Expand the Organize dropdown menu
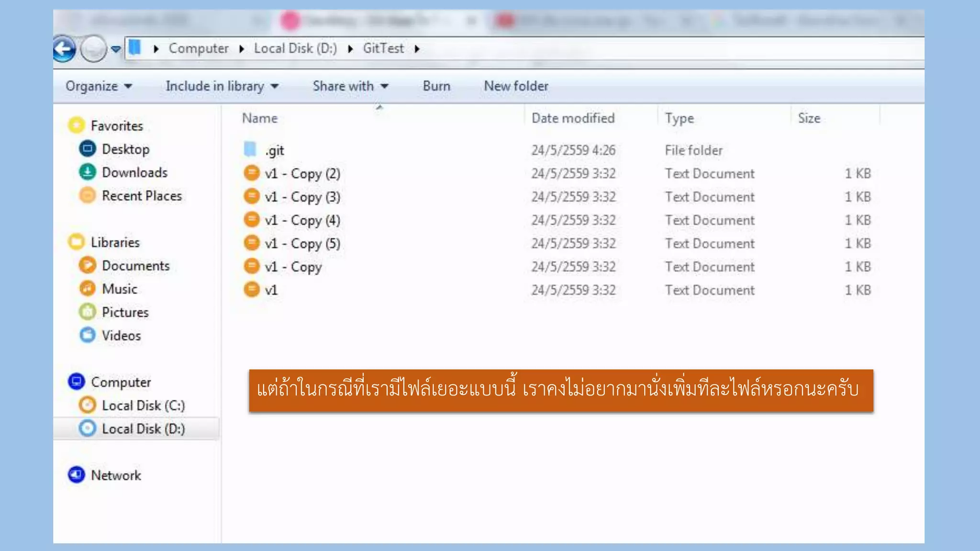 coord(99,86)
